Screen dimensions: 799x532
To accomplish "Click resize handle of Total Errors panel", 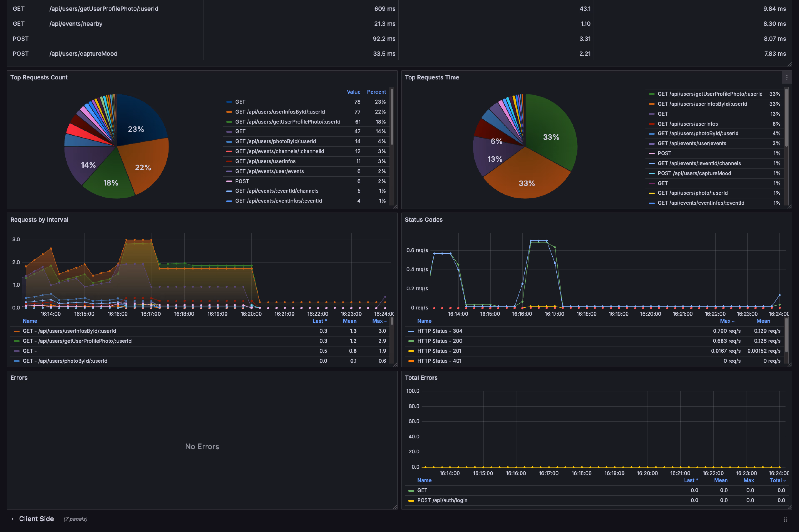I will click(x=789, y=507).
